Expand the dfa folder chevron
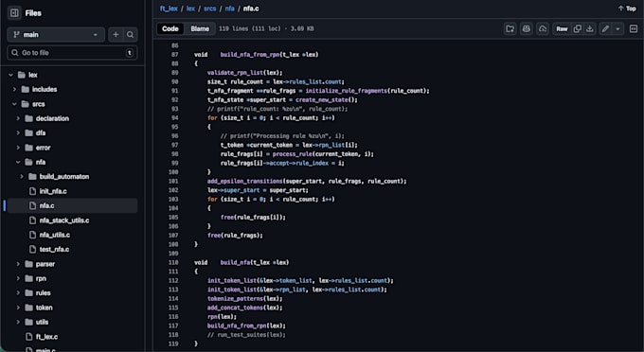Image resolution: width=644 pixels, height=352 pixels. coord(19,132)
